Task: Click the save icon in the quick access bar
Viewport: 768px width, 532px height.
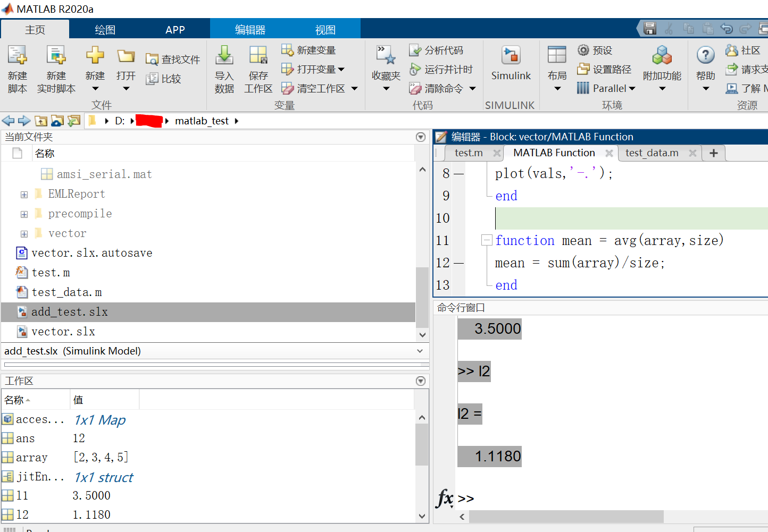Action: [650, 28]
